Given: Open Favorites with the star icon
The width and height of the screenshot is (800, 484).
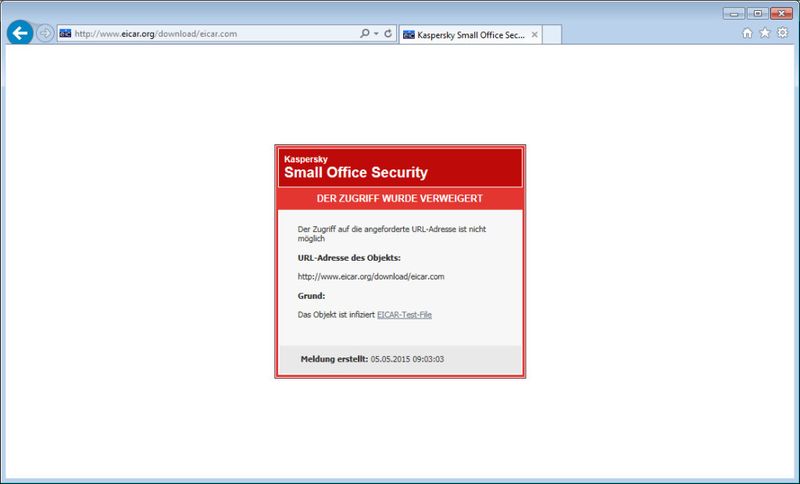Looking at the screenshot, I should tap(765, 33).
